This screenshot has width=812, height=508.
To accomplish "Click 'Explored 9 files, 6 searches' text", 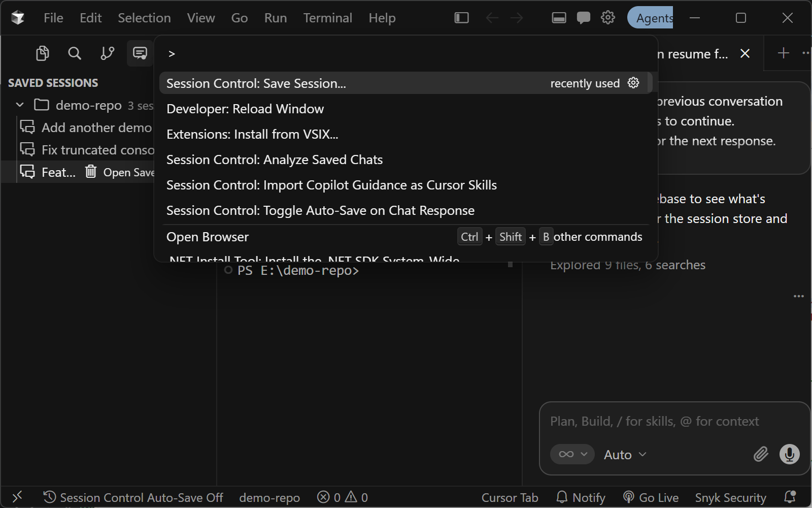I will click(x=628, y=265).
